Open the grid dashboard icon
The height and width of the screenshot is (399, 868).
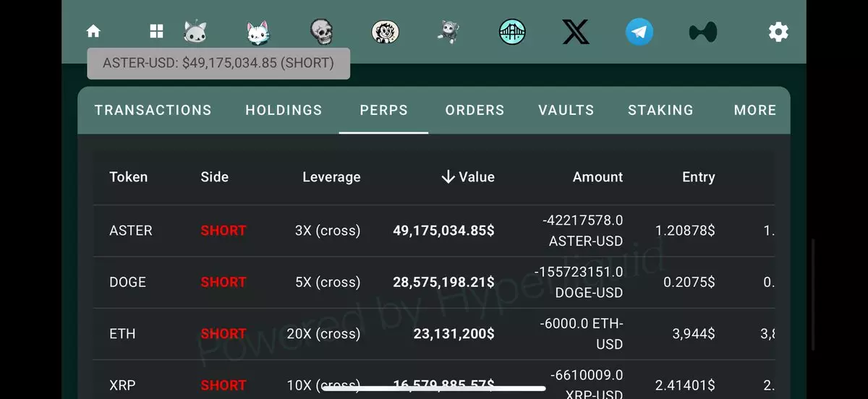pos(156,31)
